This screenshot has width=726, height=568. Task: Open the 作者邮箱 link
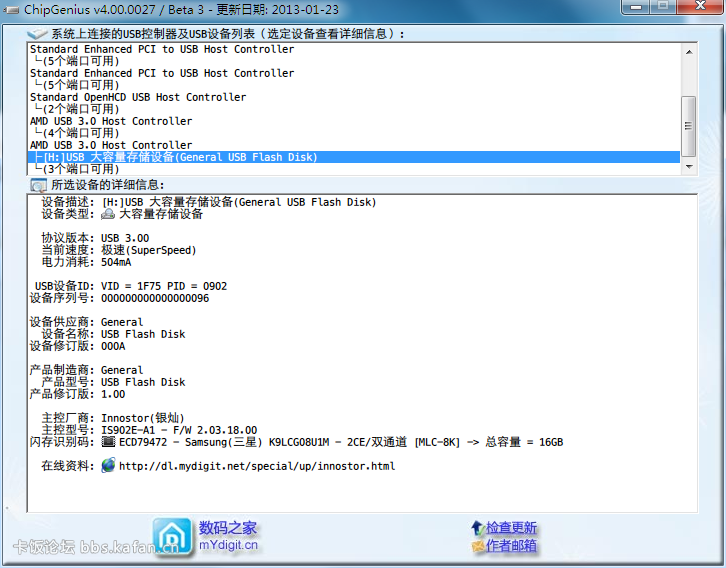(511, 546)
